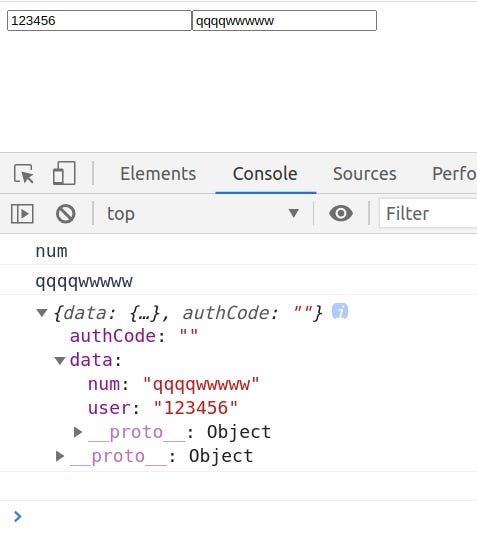Click the user: "123456" property row
This screenshot has width=477, height=553.
coord(163,408)
